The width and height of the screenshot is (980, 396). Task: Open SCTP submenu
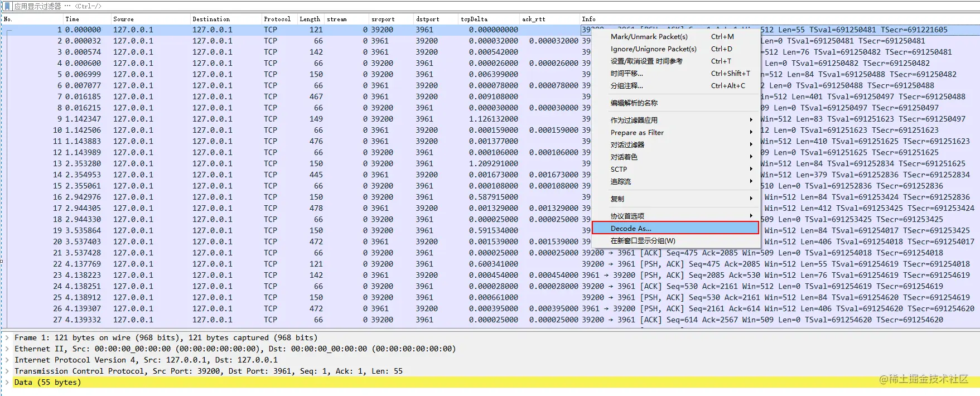675,169
